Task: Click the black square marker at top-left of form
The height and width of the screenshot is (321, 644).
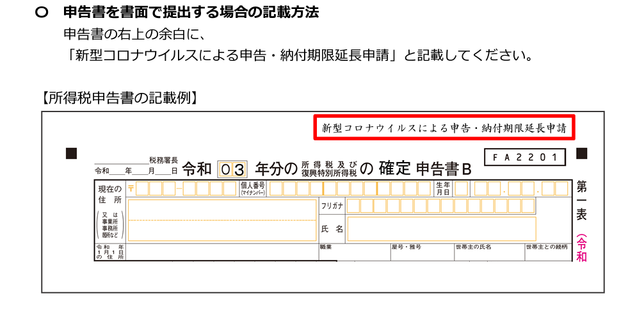Action: tap(71, 153)
